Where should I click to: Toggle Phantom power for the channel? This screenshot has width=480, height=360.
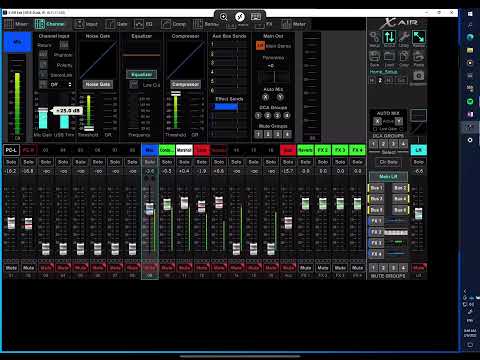tap(43, 55)
